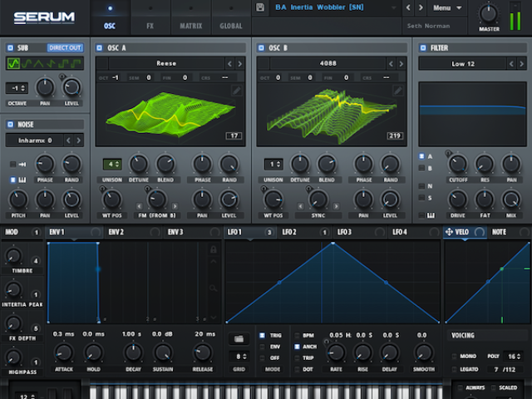The image size is (532, 399).
Task: Click filter keytrack keyboard icon
Action: pos(431,215)
